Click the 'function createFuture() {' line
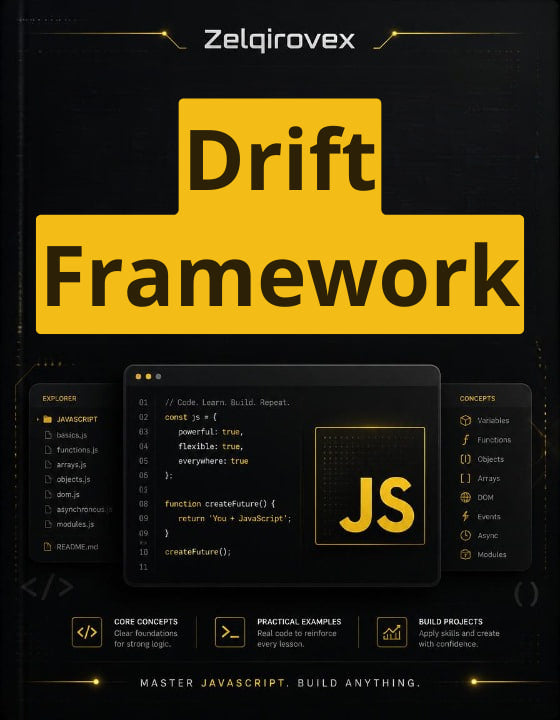The height and width of the screenshot is (720, 560). (220, 504)
